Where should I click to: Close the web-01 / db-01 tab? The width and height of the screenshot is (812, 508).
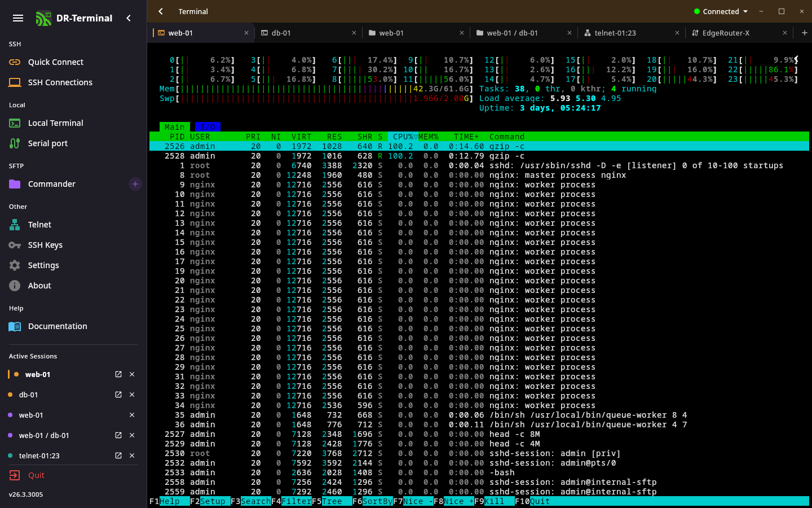pyautogui.click(x=570, y=33)
